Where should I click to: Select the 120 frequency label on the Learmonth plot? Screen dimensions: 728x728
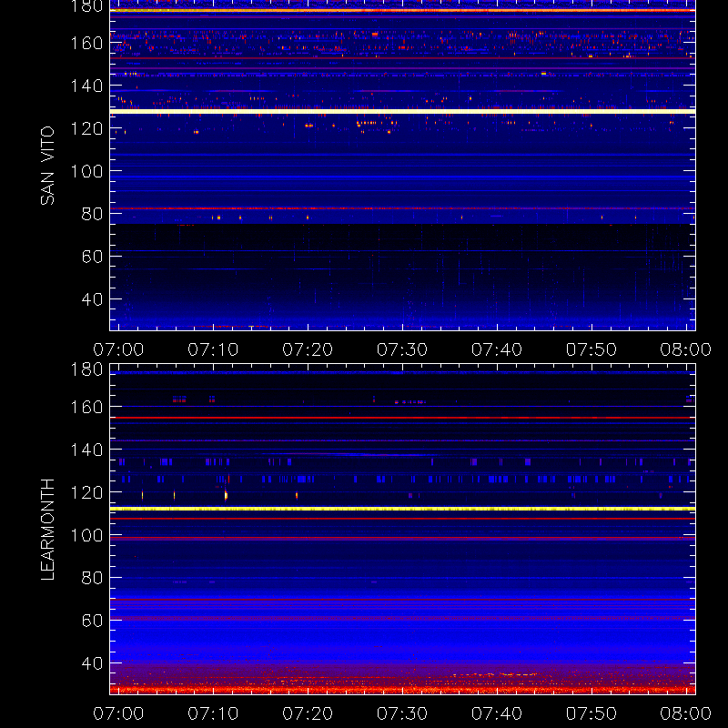[x=86, y=492]
